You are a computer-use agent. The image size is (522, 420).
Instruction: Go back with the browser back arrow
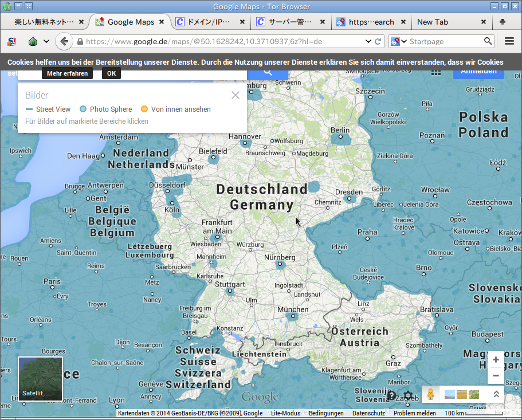(64, 41)
